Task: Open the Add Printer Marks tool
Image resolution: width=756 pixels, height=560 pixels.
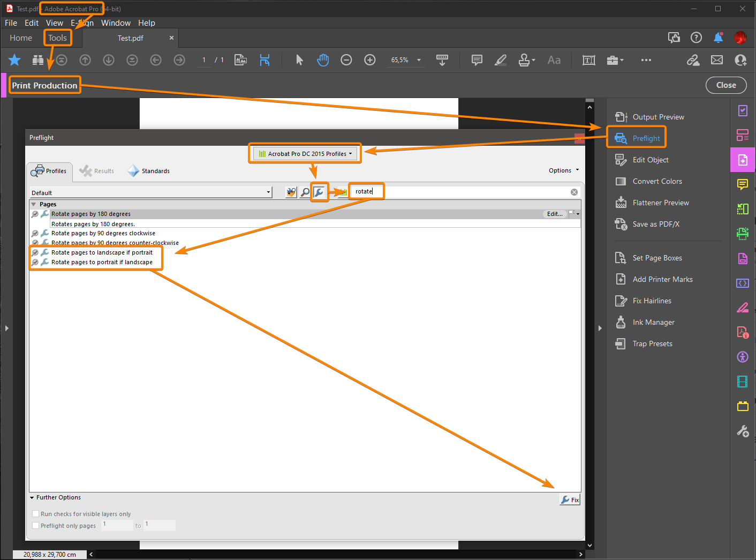Action: point(662,279)
